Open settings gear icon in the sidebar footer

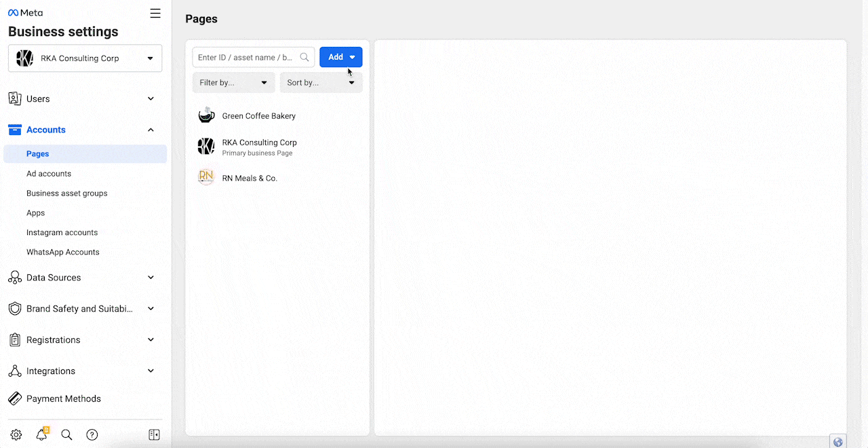pos(16,435)
